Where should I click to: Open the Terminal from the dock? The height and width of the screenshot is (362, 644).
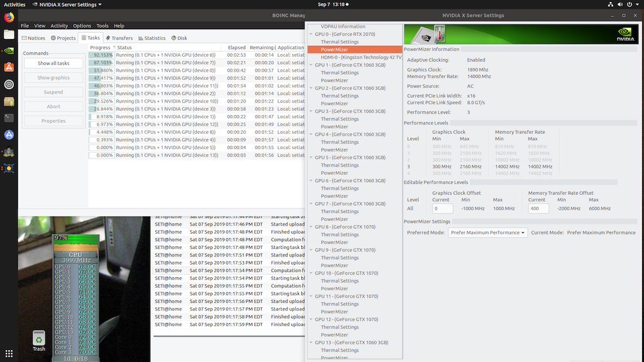[x=9, y=118]
